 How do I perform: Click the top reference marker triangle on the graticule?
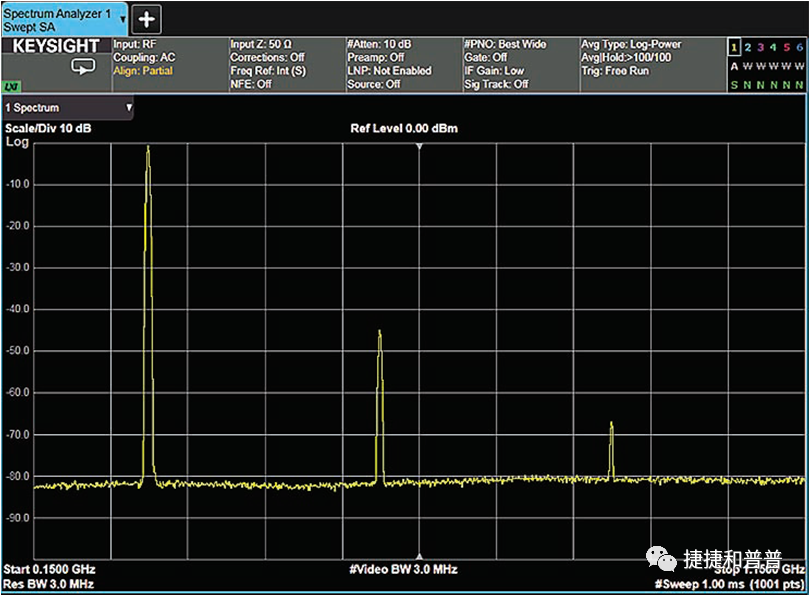419,146
